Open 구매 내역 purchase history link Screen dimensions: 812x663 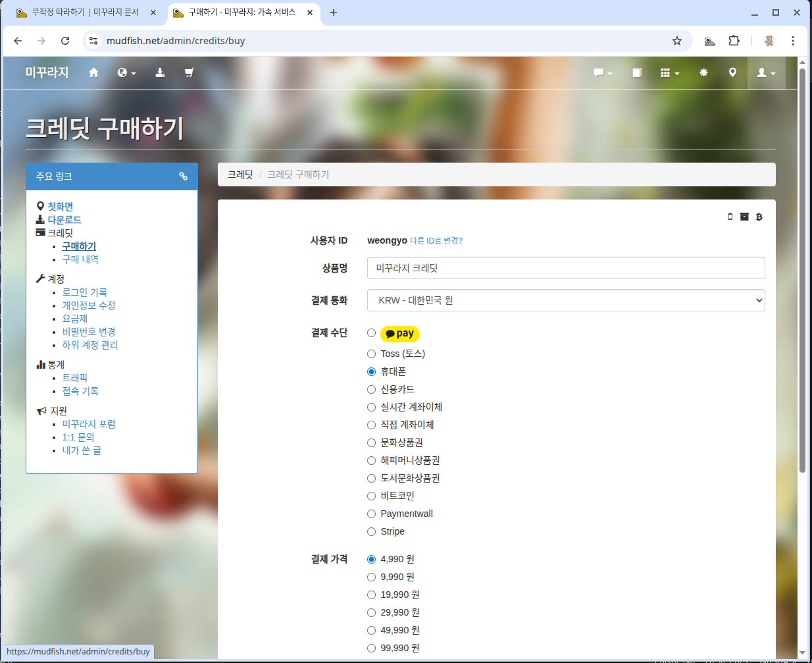(x=80, y=259)
